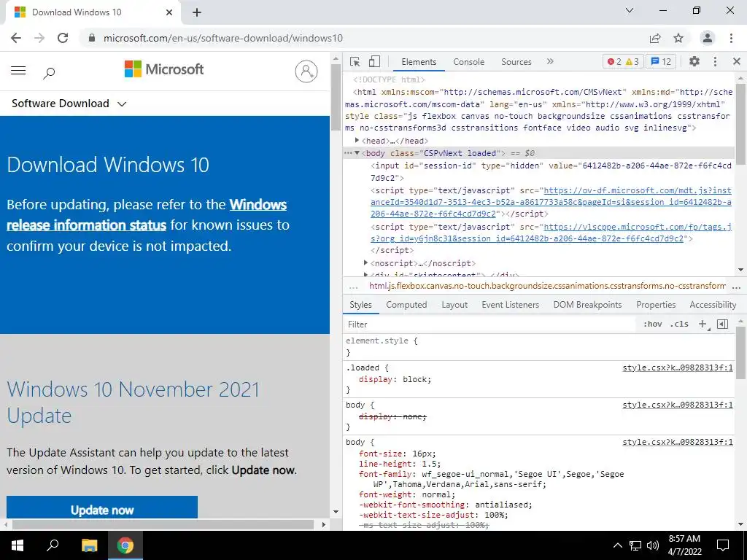This screenshot has height=560, width=747.
Task: Open a new browser tab
Action: (x=197, y=12)
